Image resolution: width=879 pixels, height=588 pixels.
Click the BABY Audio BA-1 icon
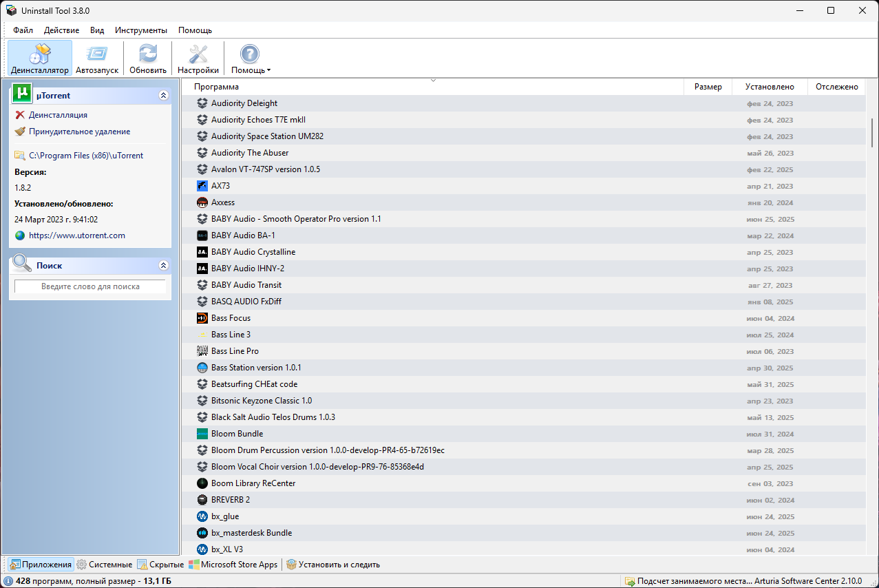[202, 235]
